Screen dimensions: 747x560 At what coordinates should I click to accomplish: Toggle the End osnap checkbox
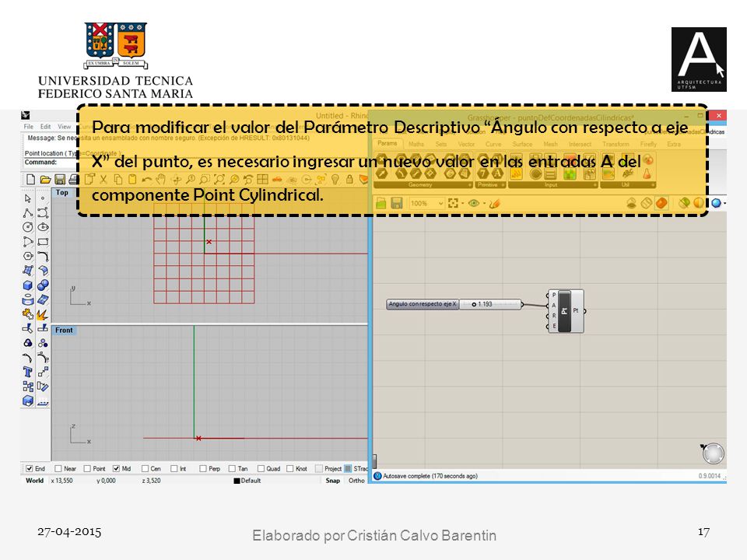30,468
